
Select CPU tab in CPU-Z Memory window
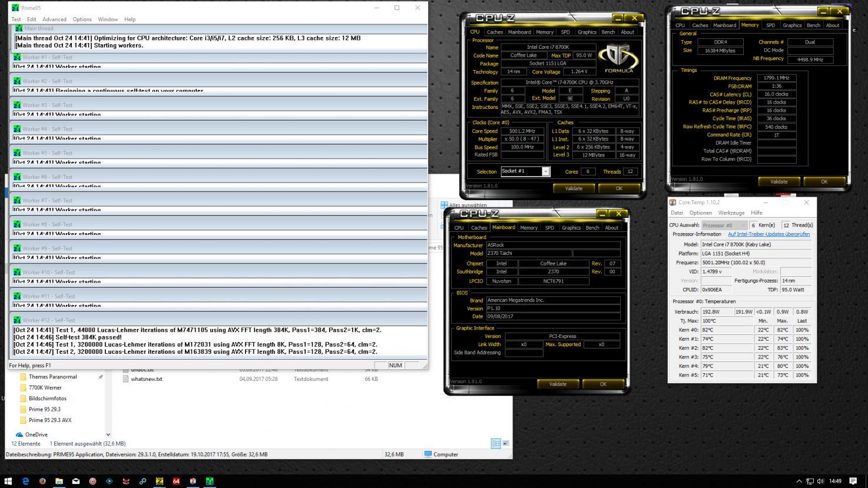(x=680, y=25)
